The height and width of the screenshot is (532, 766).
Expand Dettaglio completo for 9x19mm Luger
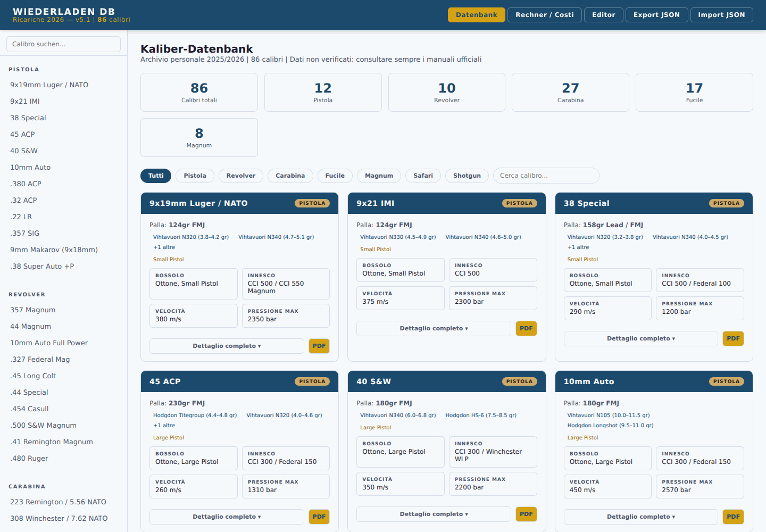227,346
